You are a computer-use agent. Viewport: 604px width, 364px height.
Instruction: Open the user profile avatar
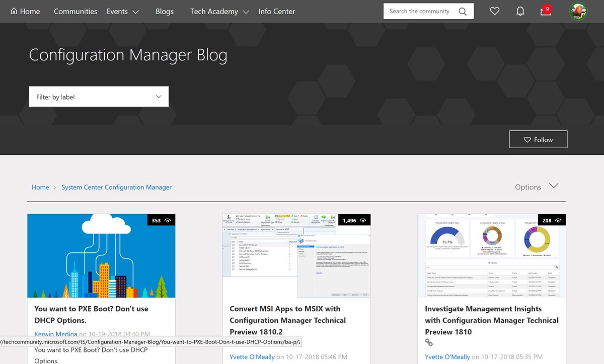point(578,11)
